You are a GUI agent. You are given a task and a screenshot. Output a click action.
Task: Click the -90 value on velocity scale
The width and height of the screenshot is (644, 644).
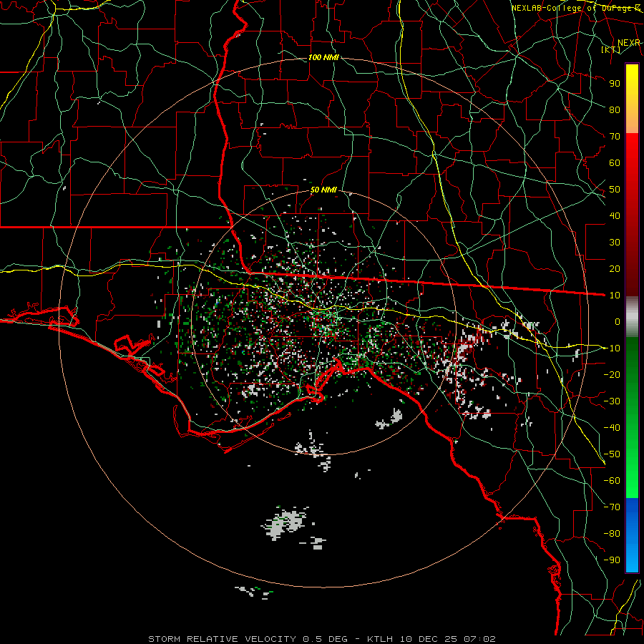point(612,560)
